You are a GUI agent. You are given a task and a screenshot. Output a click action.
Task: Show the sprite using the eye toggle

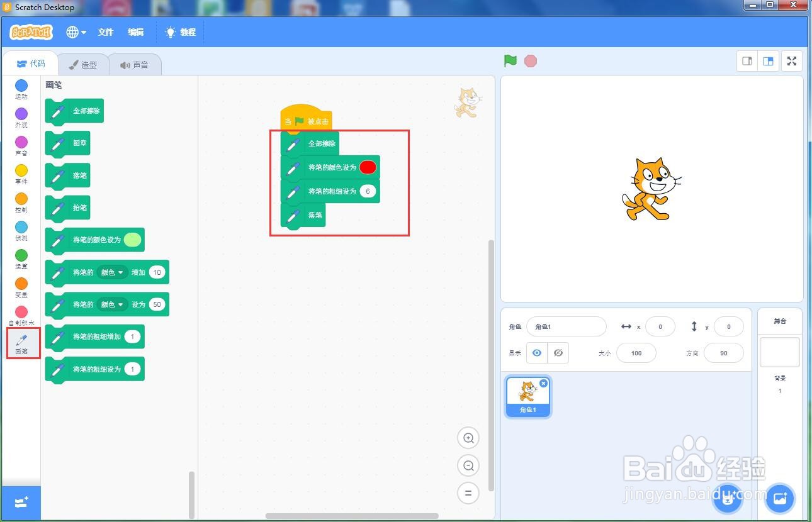click(x=537, y=353)
